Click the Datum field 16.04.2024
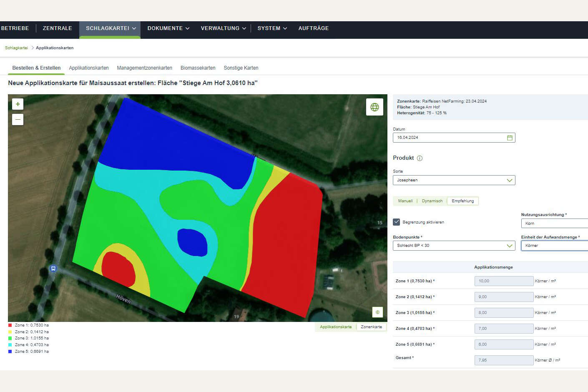This screenshot has width=588, height=392. pos(454,138)
